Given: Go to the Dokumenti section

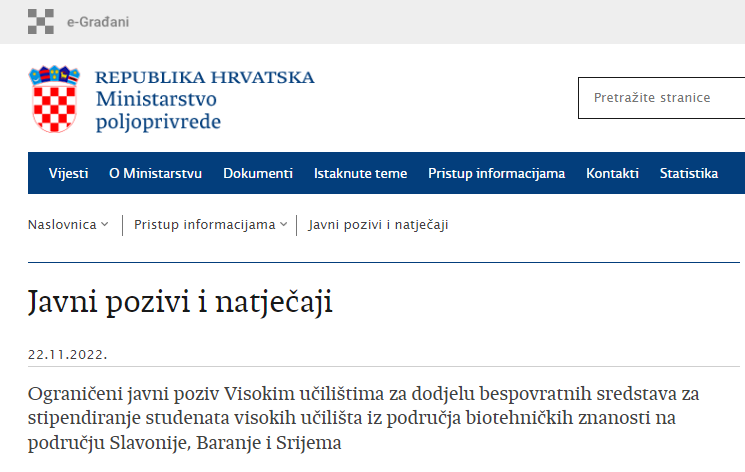Looking at the screenshot, I should click(258, 173).
